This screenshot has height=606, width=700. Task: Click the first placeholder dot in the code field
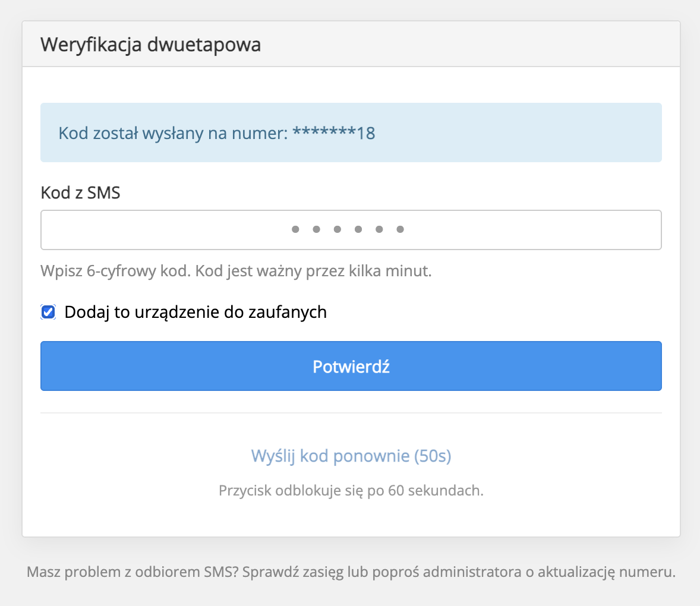pos(295,229)
